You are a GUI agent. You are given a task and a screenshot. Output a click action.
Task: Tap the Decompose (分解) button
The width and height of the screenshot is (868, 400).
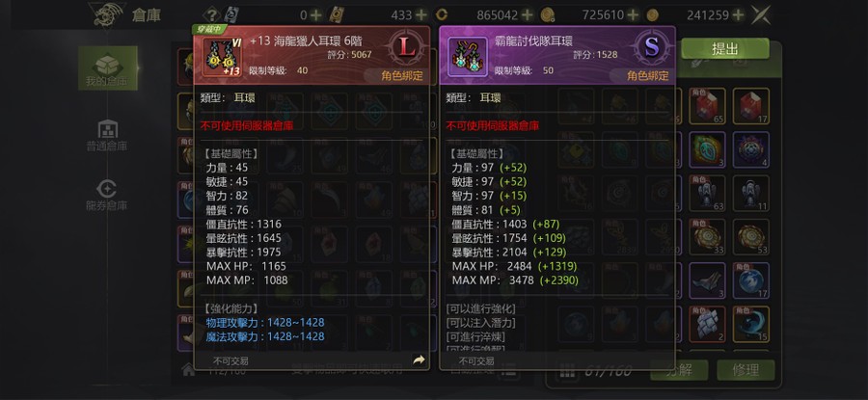click(x=679, y=369)
